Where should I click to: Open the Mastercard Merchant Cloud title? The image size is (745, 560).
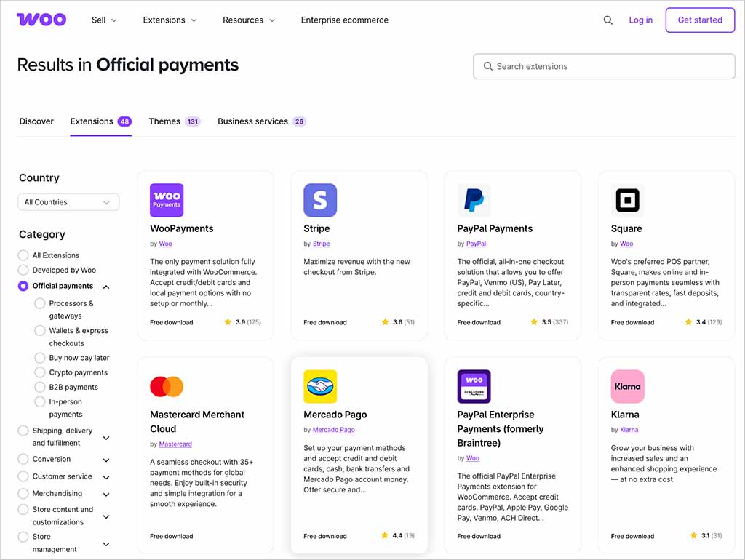click(x=196, y=422)
